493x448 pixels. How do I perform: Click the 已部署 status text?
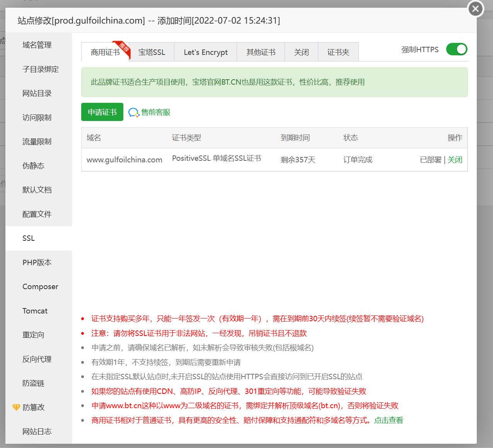[x=431, y=160]
